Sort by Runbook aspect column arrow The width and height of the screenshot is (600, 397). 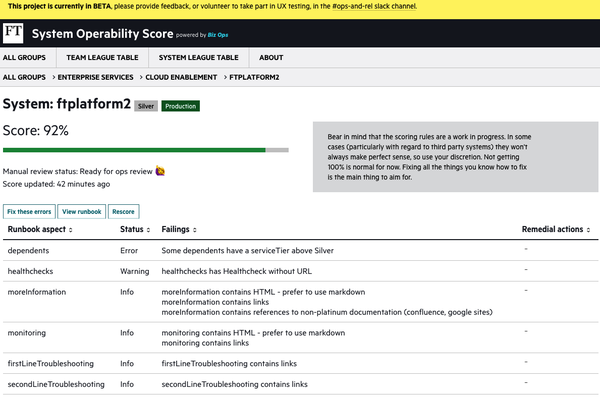[x=70, y=230]
